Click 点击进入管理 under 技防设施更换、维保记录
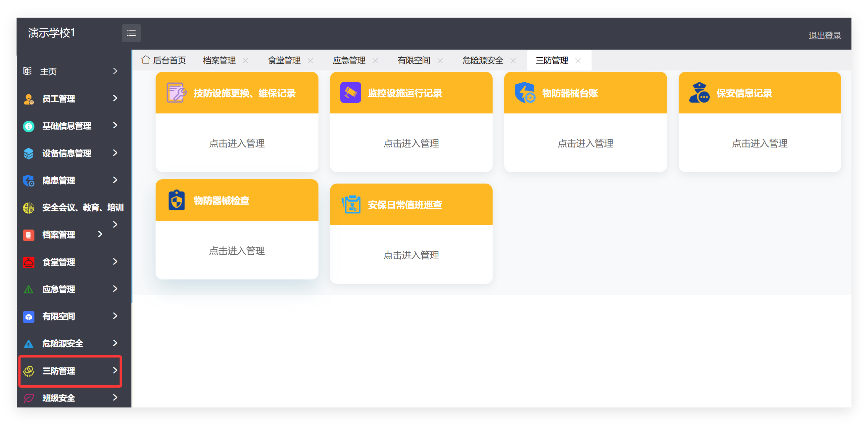Image resolution: width=868 pixels, height=424 pixels. click(237, 143)
